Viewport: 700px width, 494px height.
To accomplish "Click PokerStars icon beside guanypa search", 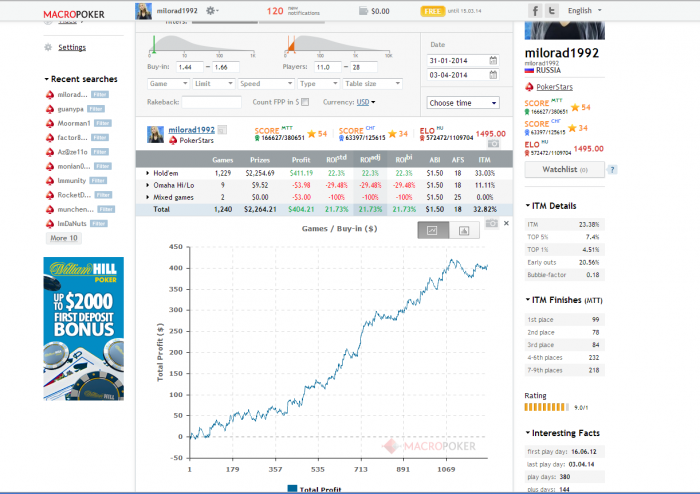I will point(50,109).
